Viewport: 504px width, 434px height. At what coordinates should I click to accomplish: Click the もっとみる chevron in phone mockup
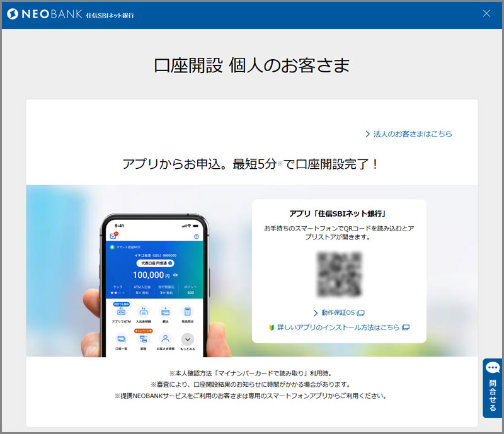click(188, 340)
